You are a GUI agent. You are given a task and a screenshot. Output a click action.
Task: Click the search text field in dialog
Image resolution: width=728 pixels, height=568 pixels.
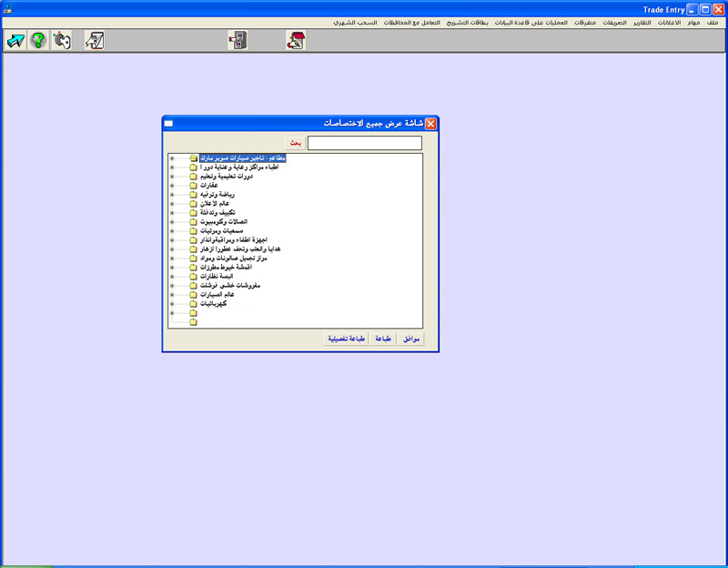click(364, 143)
